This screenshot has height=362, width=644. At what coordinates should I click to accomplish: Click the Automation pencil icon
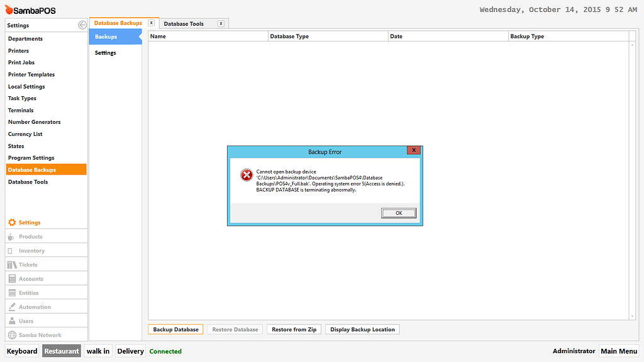[13, 307]
